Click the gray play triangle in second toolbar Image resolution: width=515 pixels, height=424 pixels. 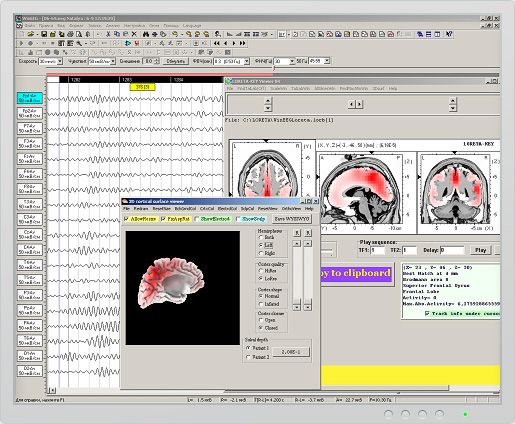(x=21, y=43)
